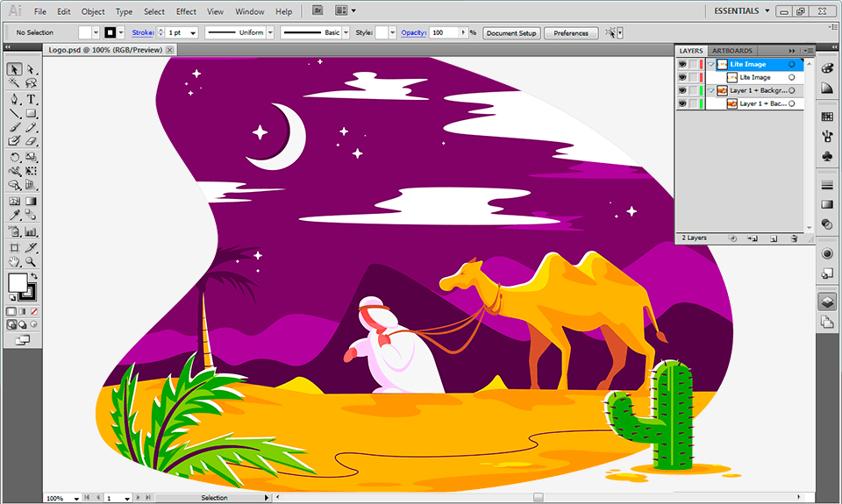The height and width of the screenshot is (504, 842).
Task: Hide the top Lite Image layer
Action: (x=682, y=64)
